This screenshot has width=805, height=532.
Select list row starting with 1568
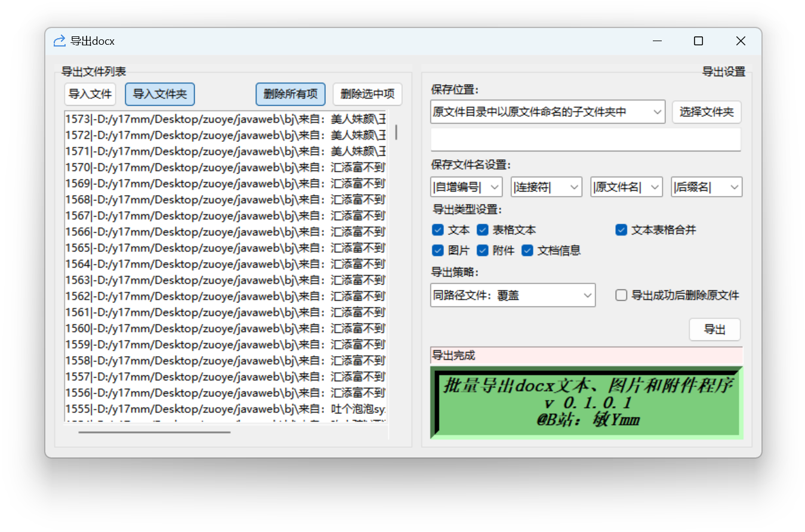point(226,199)
